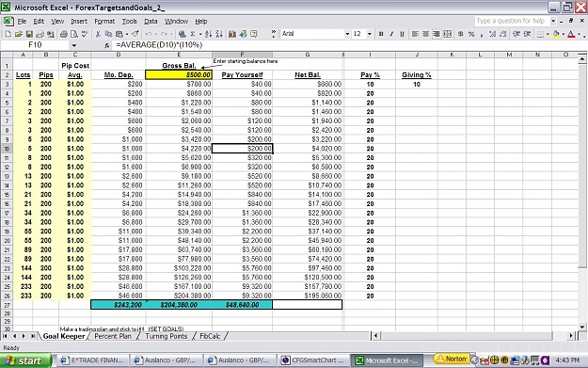Open the Font Color dropdown arrow
This screenshot has width=588, height=368.
tap(579, 34)
